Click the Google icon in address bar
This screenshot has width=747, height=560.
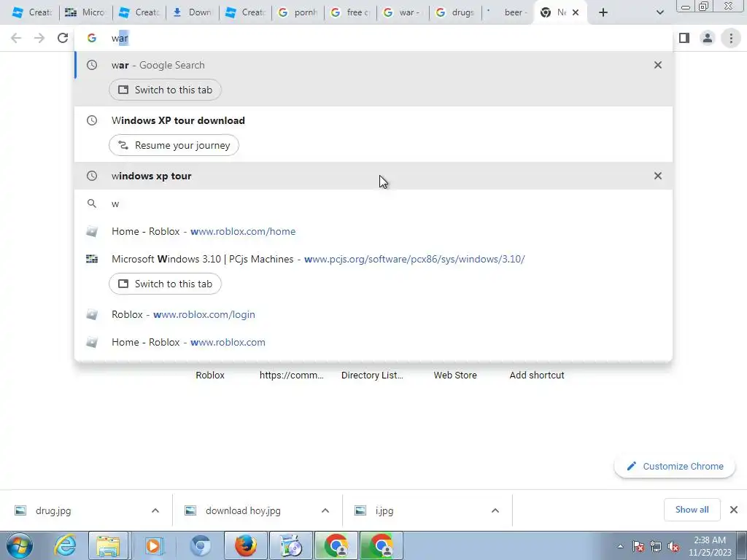tap(91, 38)
